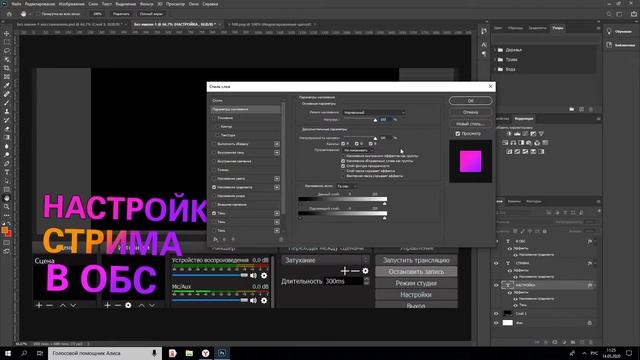Screen dimensions: 640x360
Task: Click the Levels adjustment icon
Action: (517, 134)
